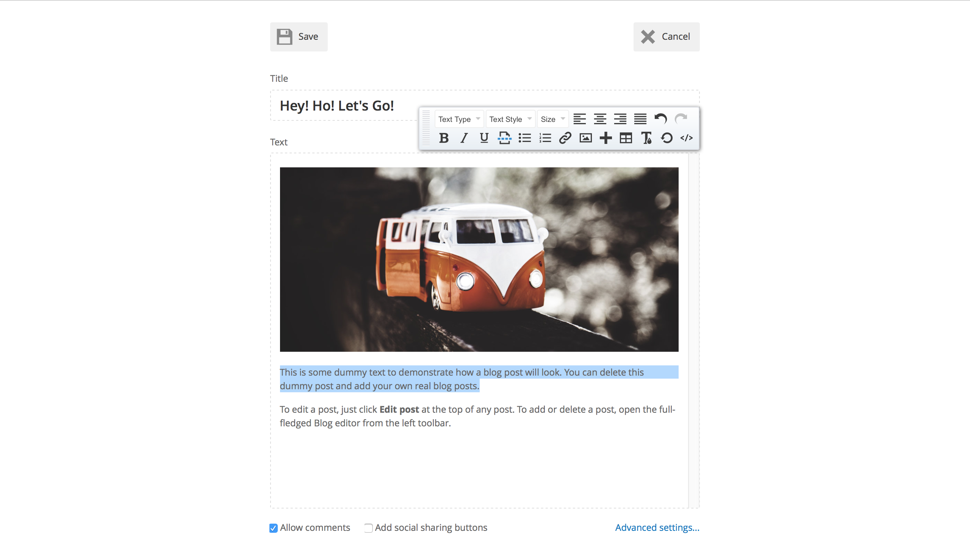The image size is (970, 560).
Task: Insert a hyperlink
Action: click(566, 138)
